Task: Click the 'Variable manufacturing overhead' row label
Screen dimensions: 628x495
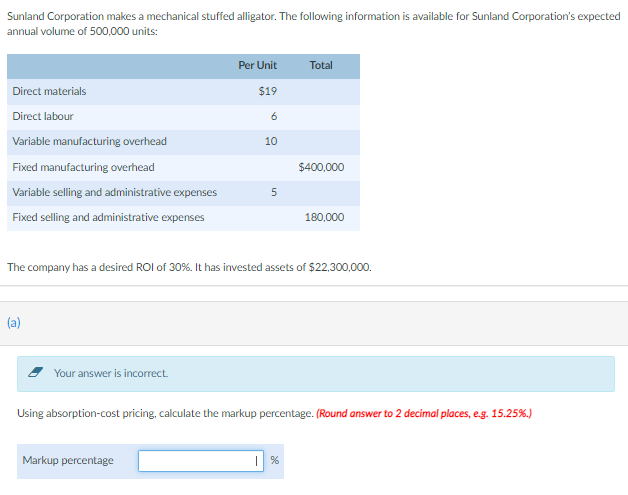Action: tap(89, 141)
